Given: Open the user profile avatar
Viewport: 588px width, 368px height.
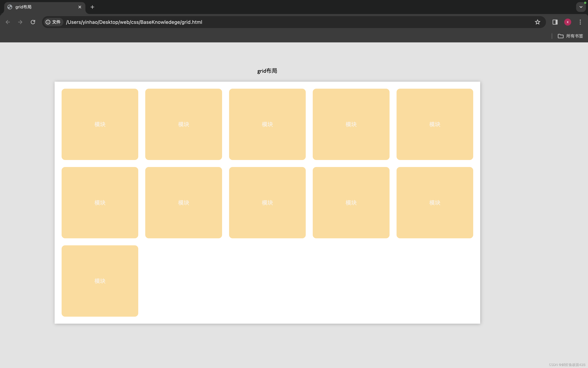Looking at the screenshot, I should [x=568, y=22].
